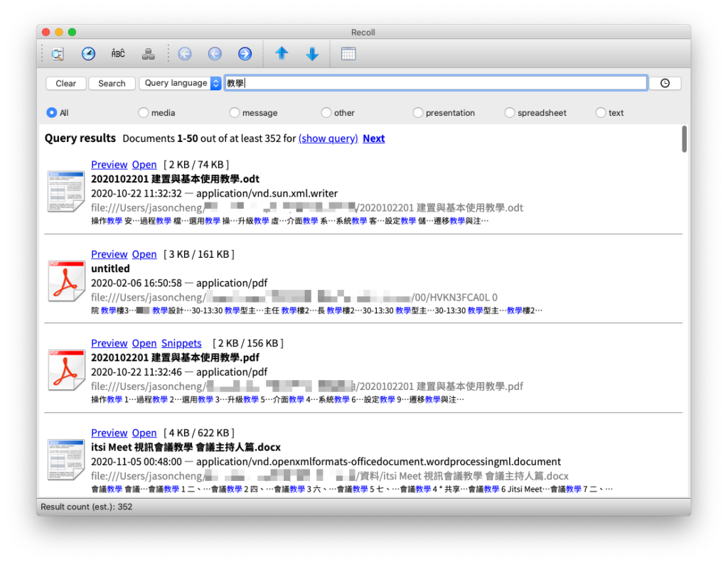Preview the 建置與基本使用教學.pdf result
The image size is (728, 564).
coord(109,343)
